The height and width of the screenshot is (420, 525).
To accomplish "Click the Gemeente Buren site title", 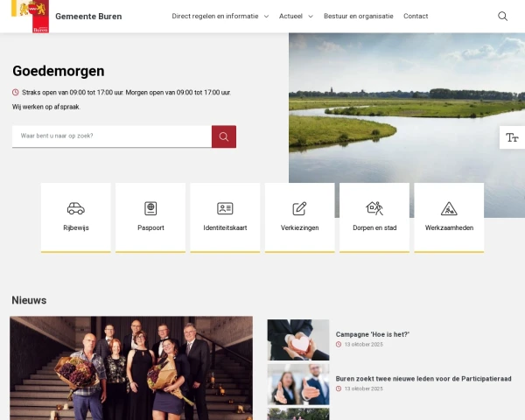I will (88, 17).
